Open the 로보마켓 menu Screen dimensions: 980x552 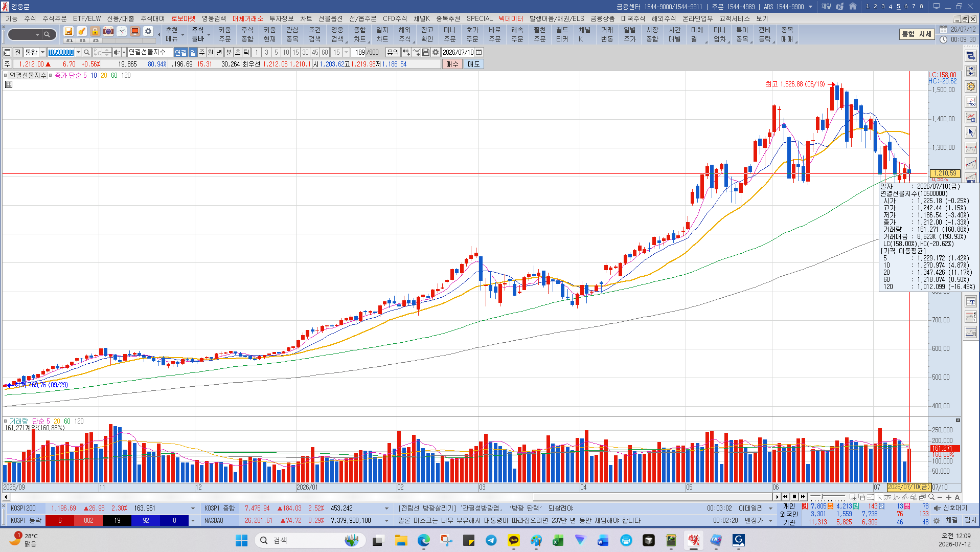pos(183,18)
